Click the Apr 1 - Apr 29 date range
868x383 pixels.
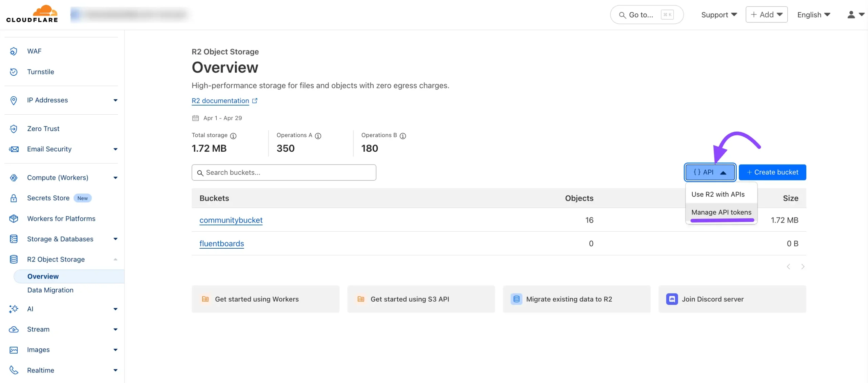click(222, 118)
